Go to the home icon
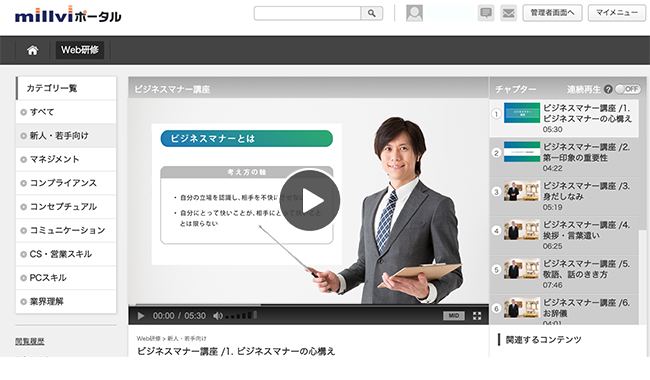 [x=32, y=50]
